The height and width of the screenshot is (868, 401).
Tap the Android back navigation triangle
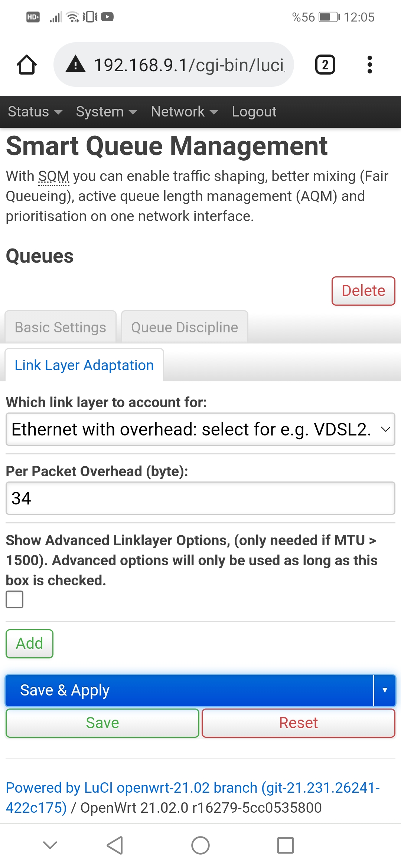pos(115,845)
